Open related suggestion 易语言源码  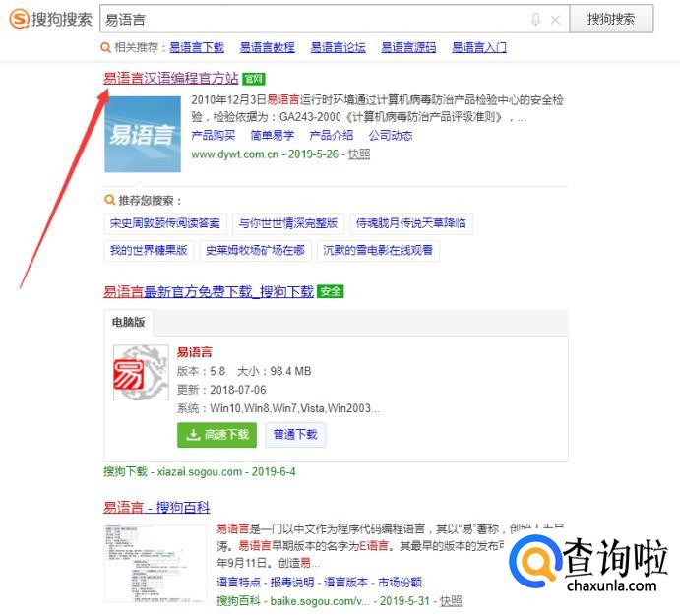tap(408, 47)
